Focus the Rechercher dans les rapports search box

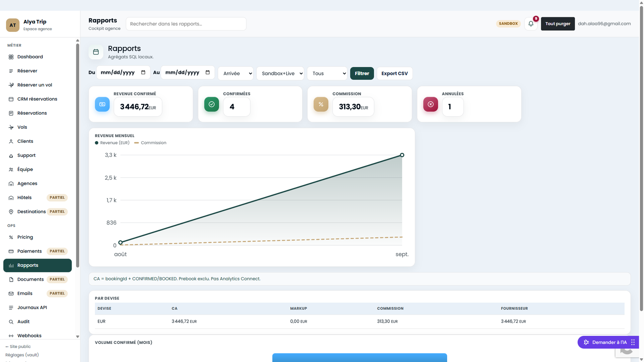click(x=186, y=24)
